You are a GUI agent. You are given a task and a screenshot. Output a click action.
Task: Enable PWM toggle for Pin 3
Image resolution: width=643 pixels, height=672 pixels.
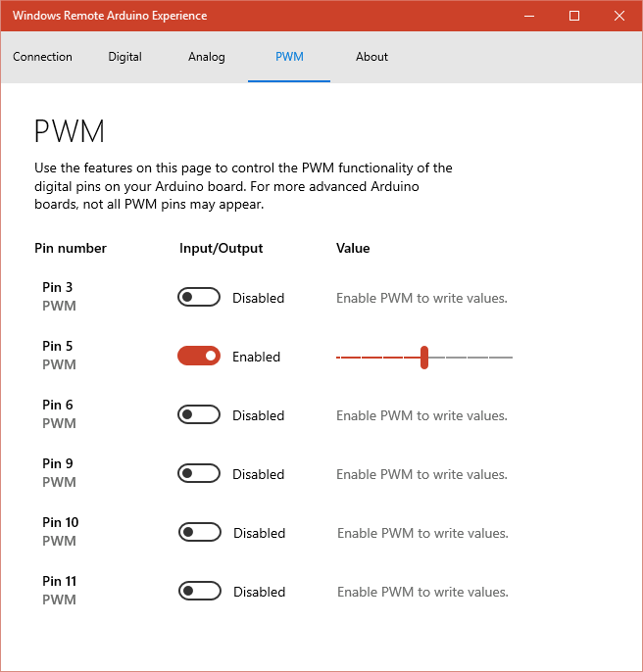click(x=199, y=298)
